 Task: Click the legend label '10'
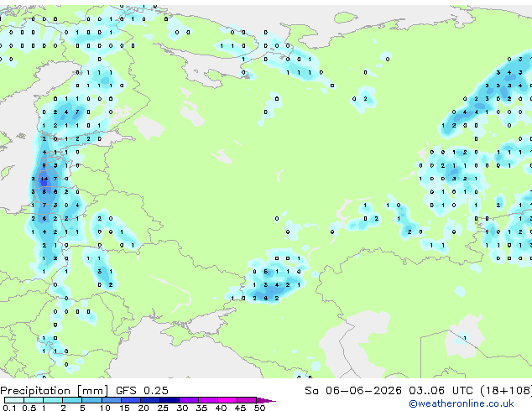pos(105,408)
